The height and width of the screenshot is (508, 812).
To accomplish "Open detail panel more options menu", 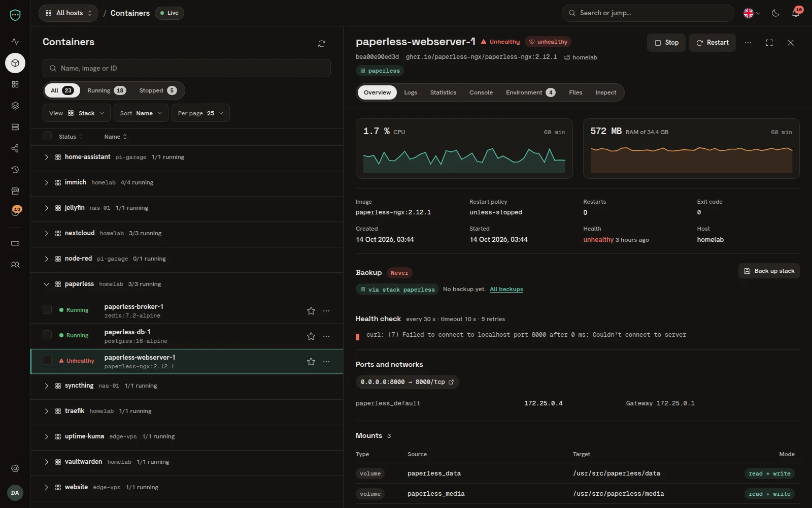I will coord(748,43).
